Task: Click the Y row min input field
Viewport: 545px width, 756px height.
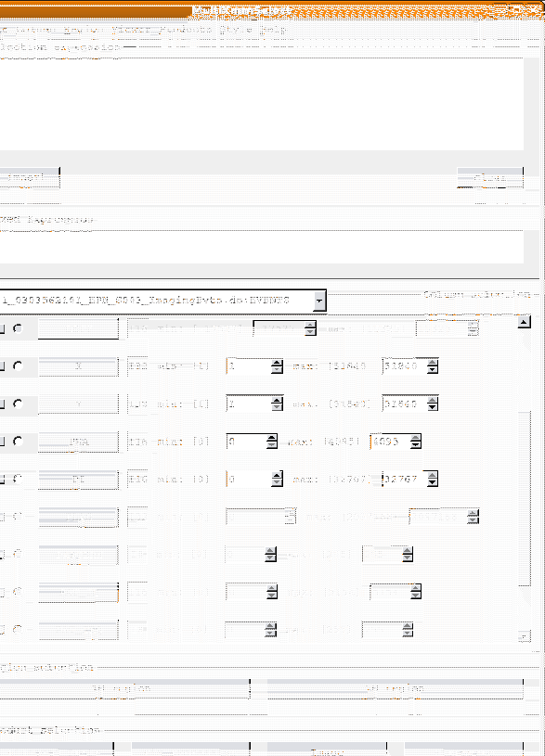Action: (249, 404)
